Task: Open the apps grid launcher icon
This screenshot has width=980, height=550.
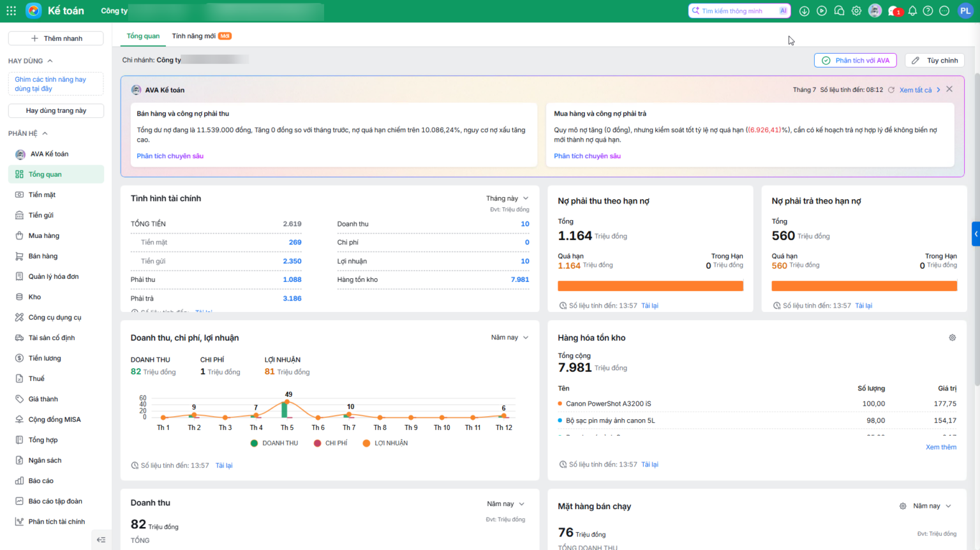Action: click(x=11, y=11)
